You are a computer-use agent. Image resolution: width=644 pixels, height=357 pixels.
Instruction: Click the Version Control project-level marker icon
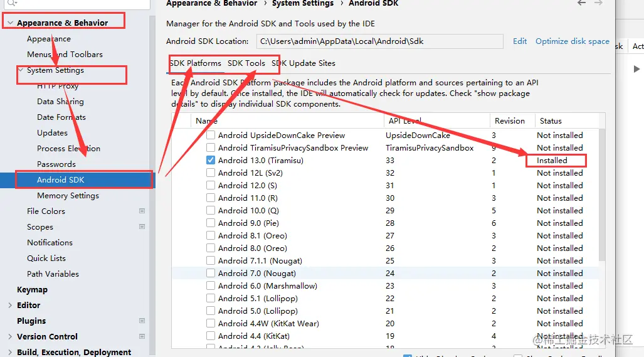142,336
